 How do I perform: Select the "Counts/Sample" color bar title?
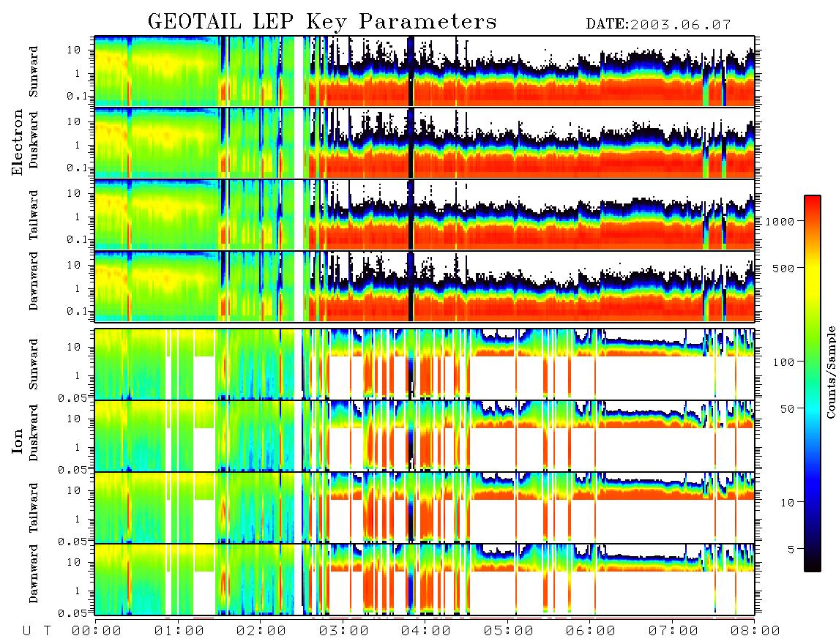(830, 372)
